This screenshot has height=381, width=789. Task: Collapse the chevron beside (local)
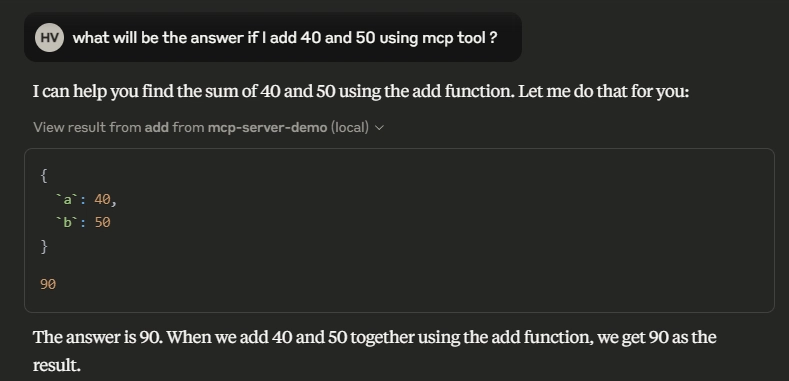click(380, 128)
